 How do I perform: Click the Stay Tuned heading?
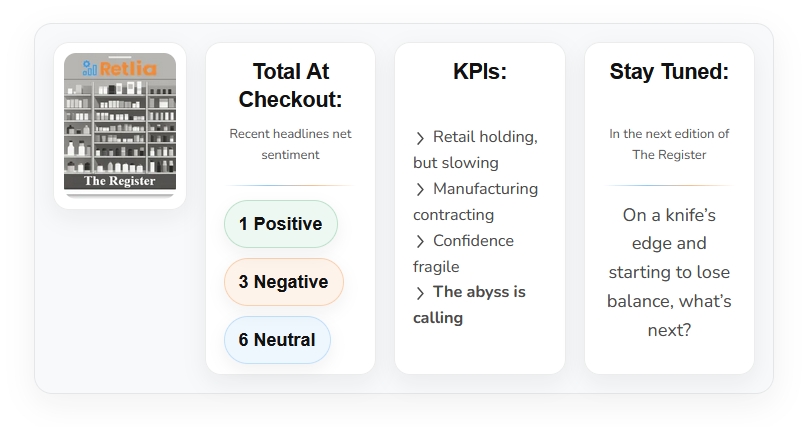point(669,72)
